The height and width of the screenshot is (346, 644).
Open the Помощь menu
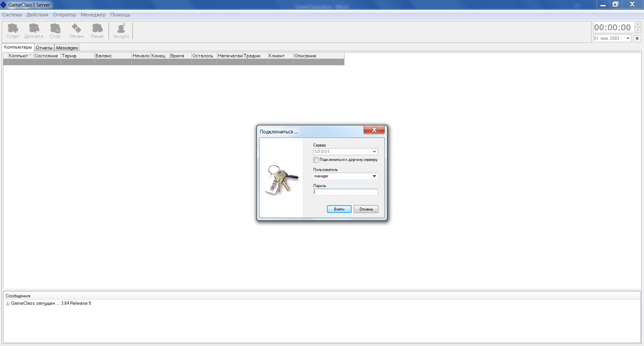(120, 15)
